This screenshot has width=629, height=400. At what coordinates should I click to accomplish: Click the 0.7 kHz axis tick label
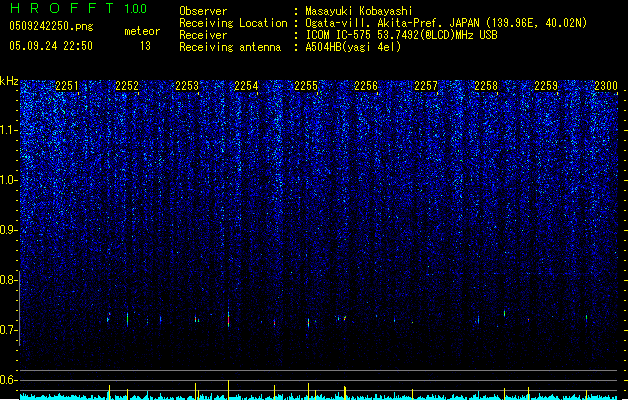tap(9, 330)
